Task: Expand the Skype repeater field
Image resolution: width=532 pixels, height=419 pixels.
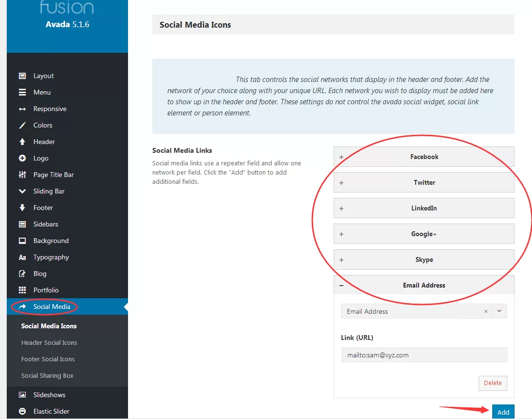Action: point(424,259)
